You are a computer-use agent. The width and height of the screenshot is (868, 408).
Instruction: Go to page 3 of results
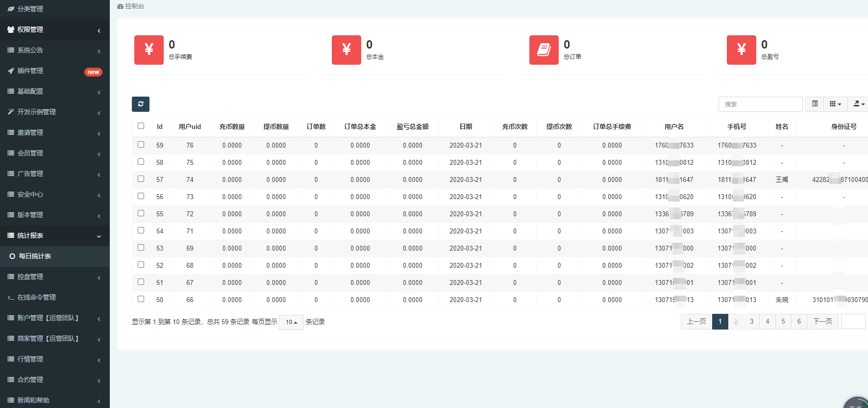point(751,322)
